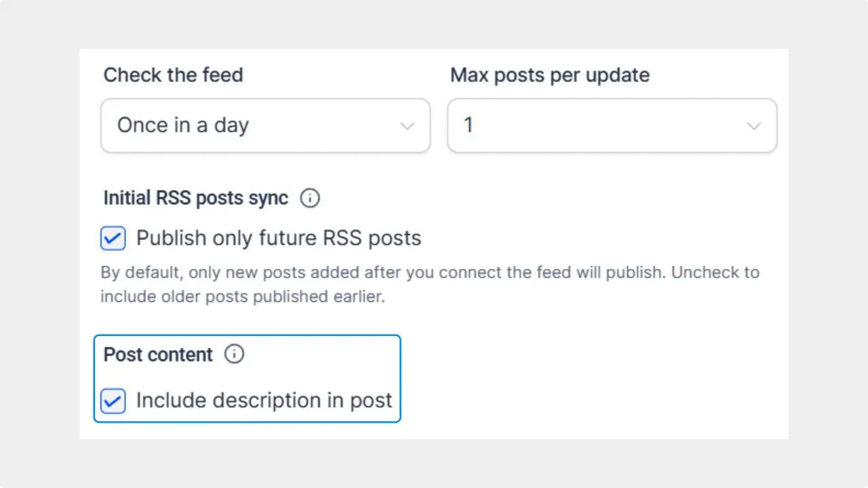
Task: Expand the Max posts per update selector
Action: [612, 125]
